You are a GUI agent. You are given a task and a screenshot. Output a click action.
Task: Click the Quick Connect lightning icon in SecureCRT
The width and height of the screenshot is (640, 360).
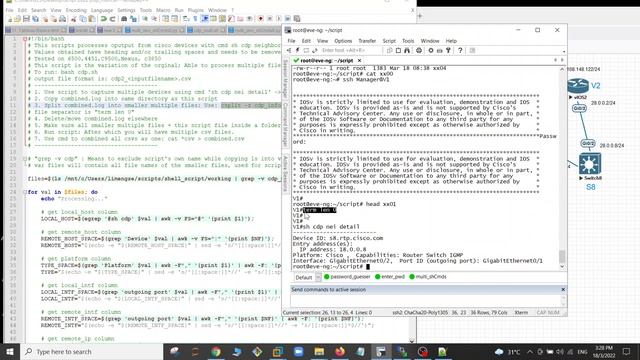pyautogui.click(x=298, y=50)
